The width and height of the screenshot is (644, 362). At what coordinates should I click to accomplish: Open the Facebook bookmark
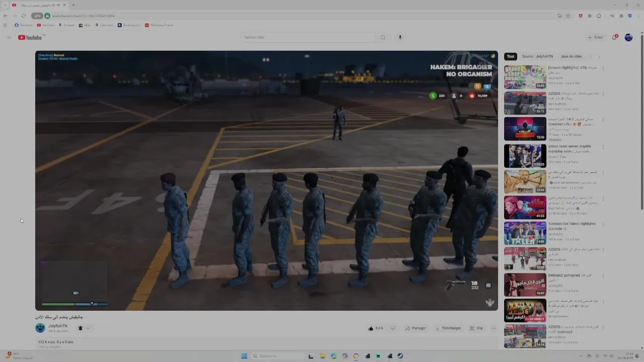(x=24, y=25)
